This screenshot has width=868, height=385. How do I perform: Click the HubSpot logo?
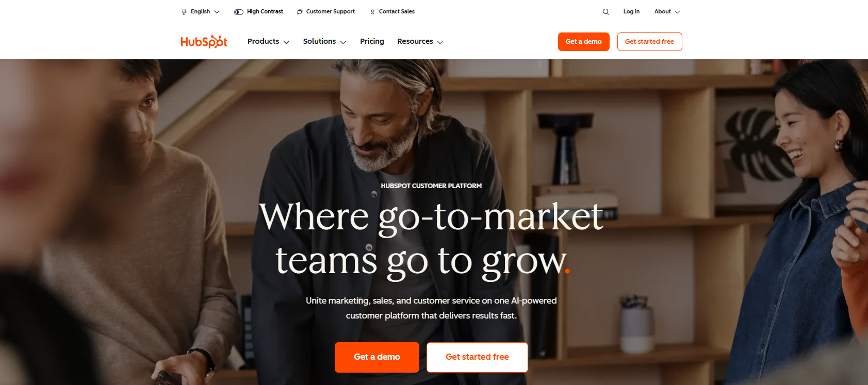pyautogui.click(x=204, y=42)
